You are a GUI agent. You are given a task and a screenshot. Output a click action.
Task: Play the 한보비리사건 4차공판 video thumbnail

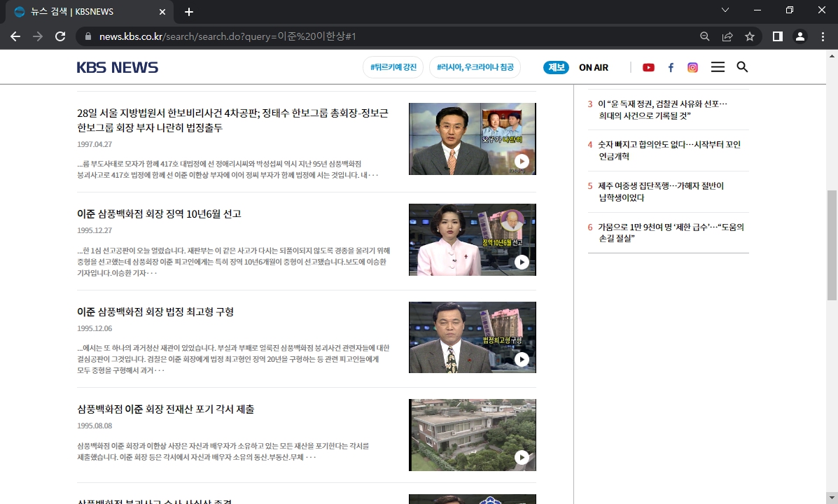pos(473,139)
